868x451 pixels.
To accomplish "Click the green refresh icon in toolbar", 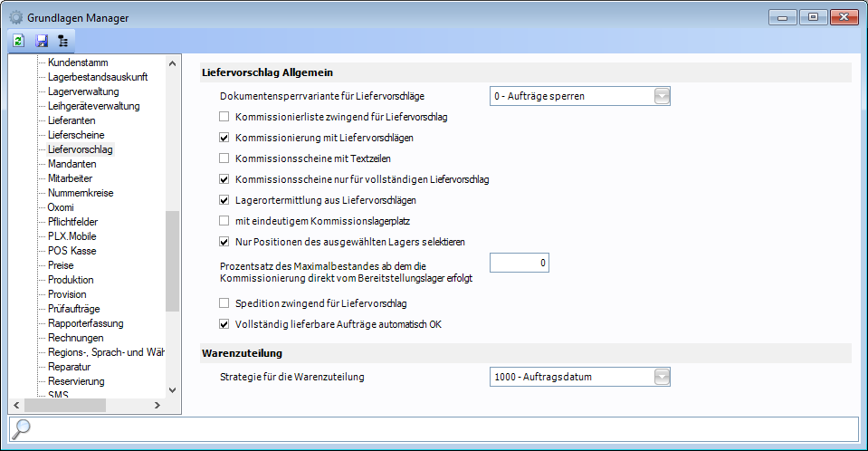I will 18,41.
